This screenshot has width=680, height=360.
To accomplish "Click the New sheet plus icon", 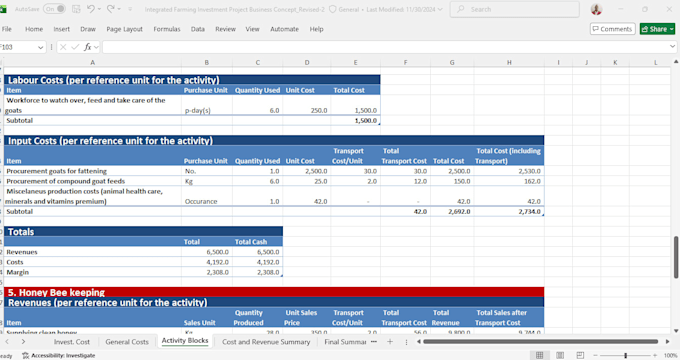I will coord(390,342).
